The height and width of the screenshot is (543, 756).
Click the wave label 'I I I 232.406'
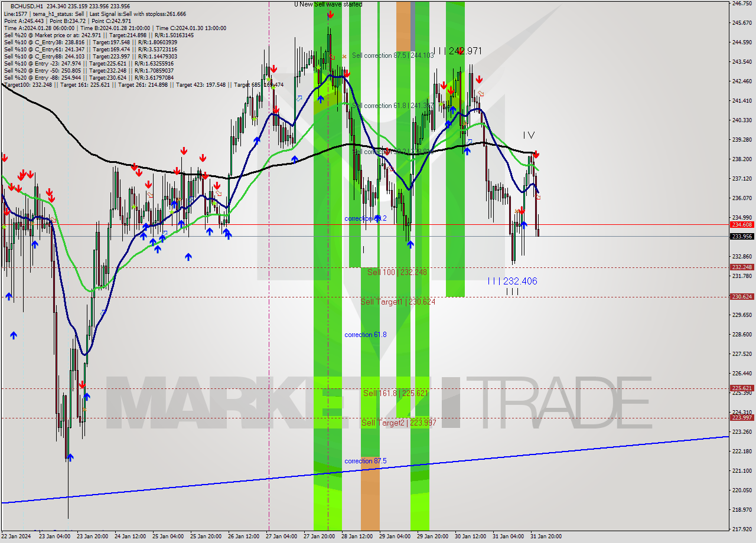[513, 281]
